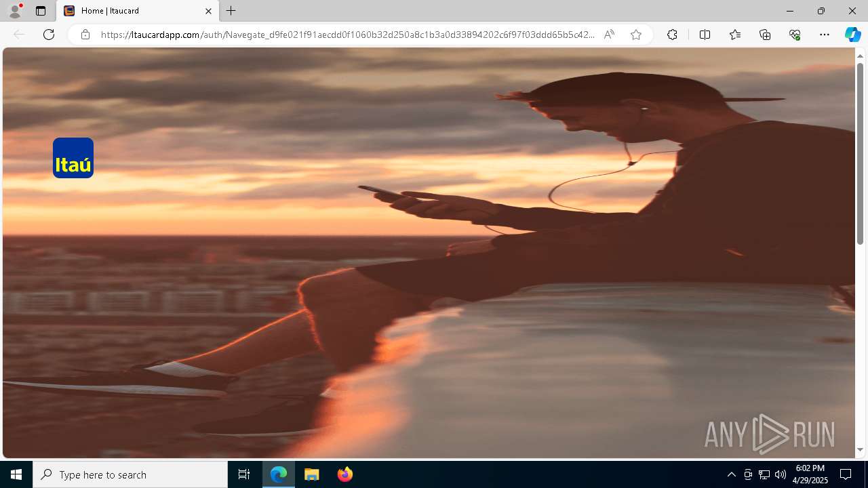Refresh the current page
The width and height of the screenshot is (868, 488).
pos(49,35)
